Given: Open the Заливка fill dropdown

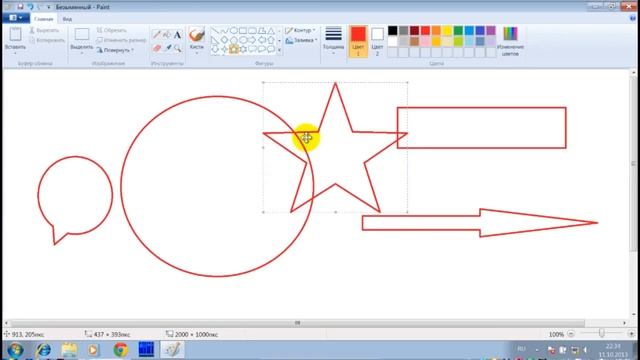Looking at the screenshot, I should pyautogui.click(x=301, y=40).
